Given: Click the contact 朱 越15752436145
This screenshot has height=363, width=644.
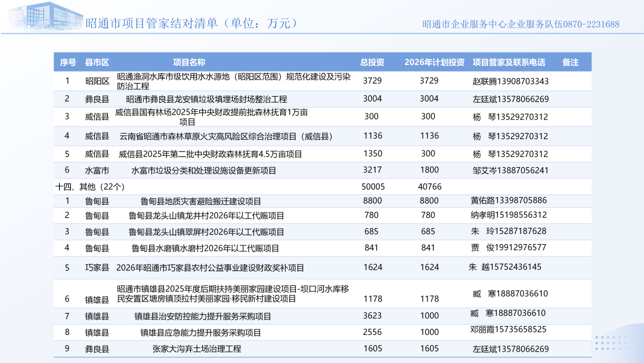Looking at the screenshot, I should (505, 267).
